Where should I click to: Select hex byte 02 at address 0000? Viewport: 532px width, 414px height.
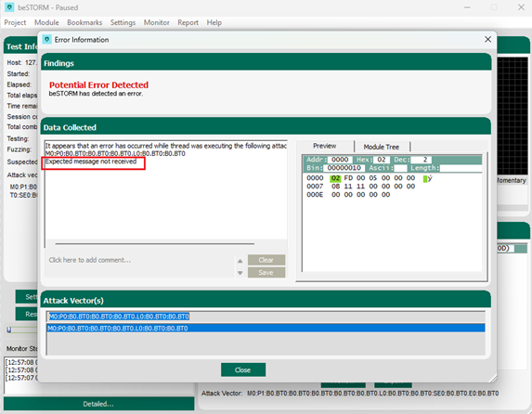(335, 178)
